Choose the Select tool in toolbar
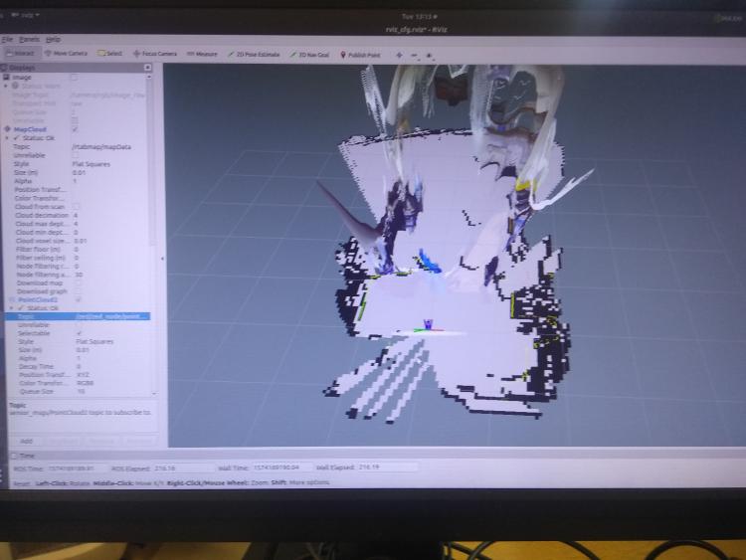 coord(109,53)
